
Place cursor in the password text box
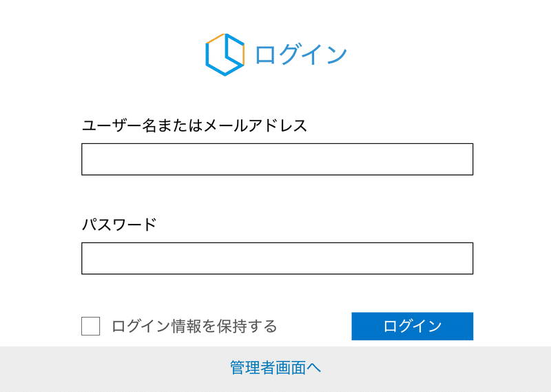tap(278, 258)
